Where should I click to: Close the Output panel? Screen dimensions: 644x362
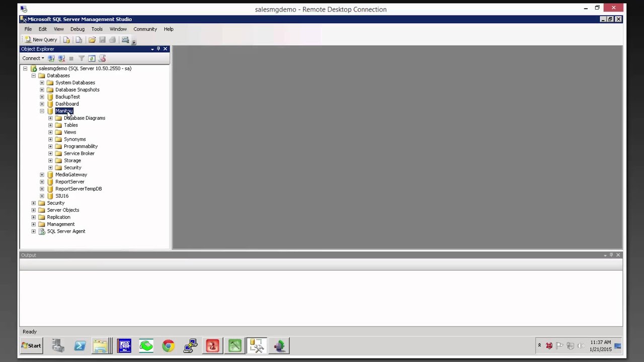[618, 255]
